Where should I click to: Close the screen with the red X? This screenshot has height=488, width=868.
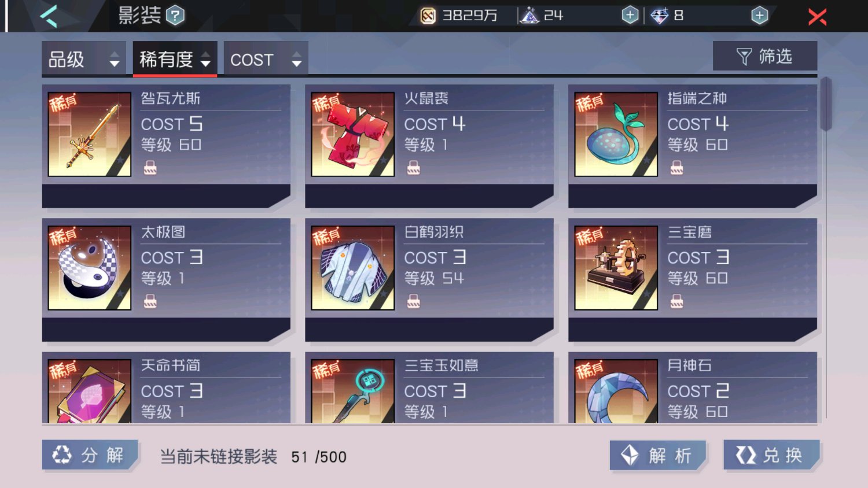click(x=817, y=16)
